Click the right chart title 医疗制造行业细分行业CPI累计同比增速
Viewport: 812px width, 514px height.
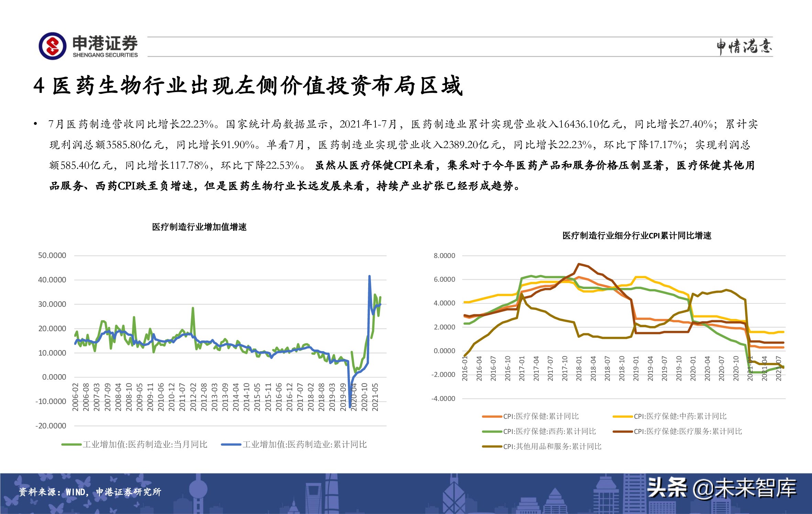pyautogui.click(x=637, y=236)
